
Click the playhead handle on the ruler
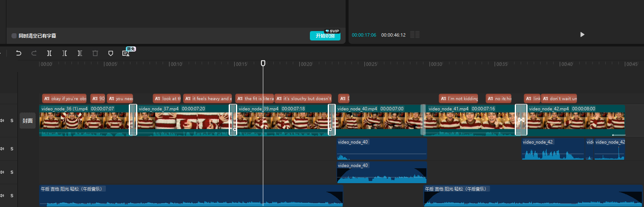263,63
